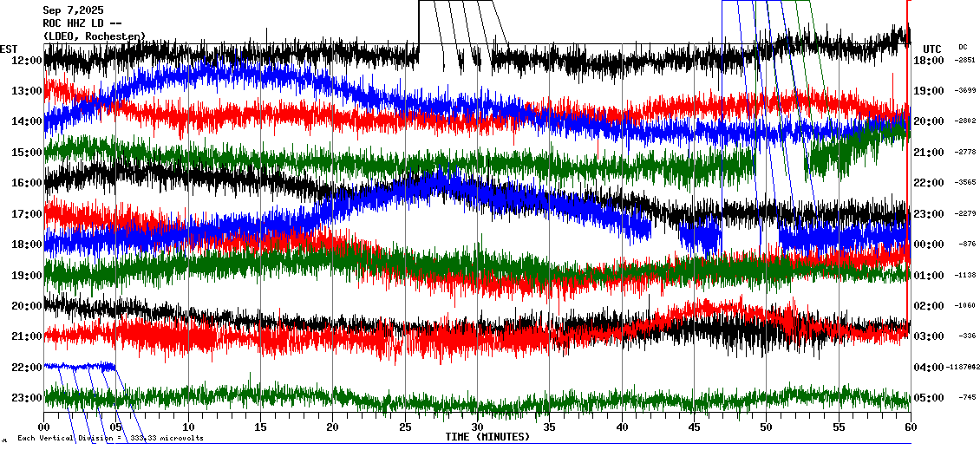Click the minute axis tick label 45

[x=694, y=427]
